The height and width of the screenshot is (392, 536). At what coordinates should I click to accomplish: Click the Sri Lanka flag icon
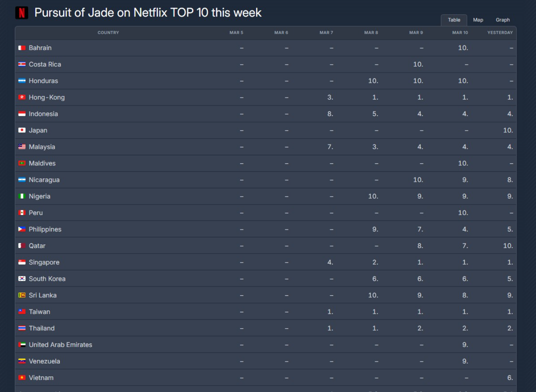click(22, 295)
